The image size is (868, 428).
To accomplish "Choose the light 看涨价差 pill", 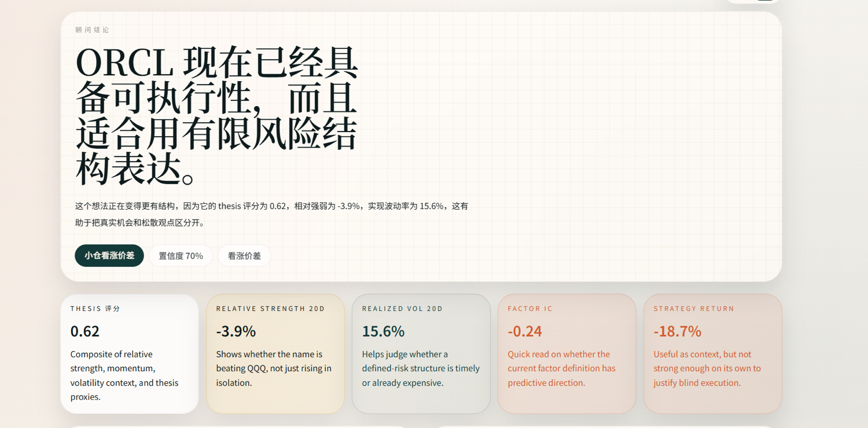I will tap(244, 255).
